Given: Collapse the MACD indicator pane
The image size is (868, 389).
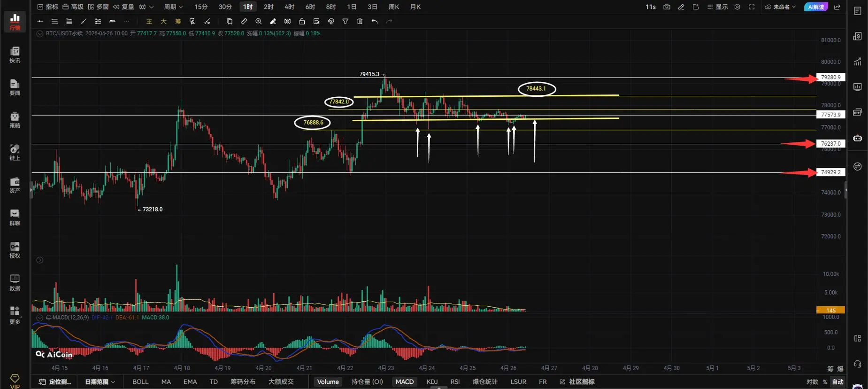Looking at the screenshot, I should (40, 318).
